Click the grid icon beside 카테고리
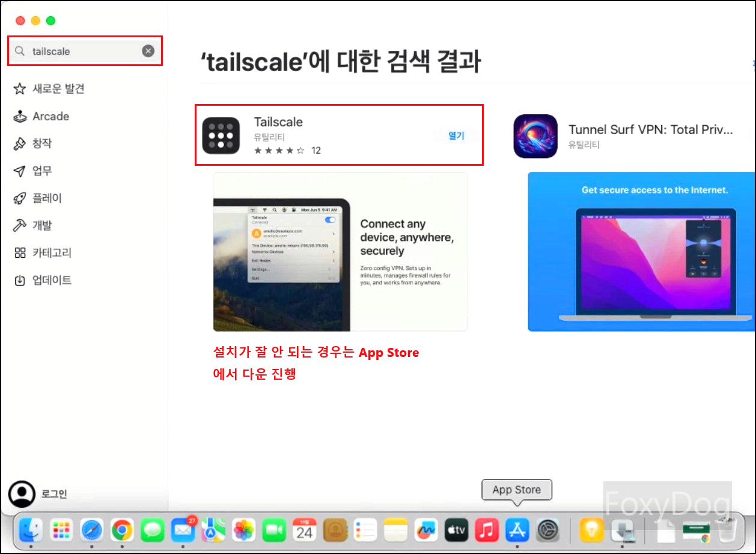756x554 pixels. [x=20, y=253]
